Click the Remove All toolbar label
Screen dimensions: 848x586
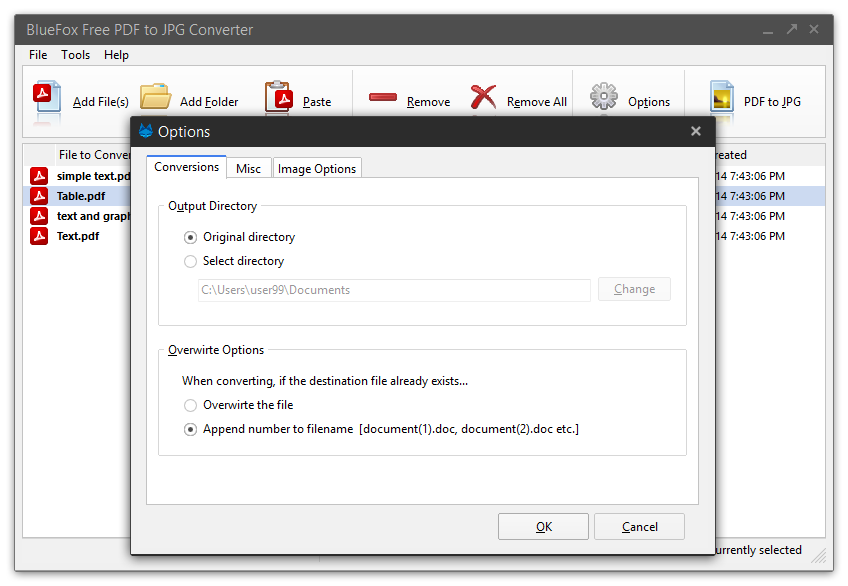[536, 102]
